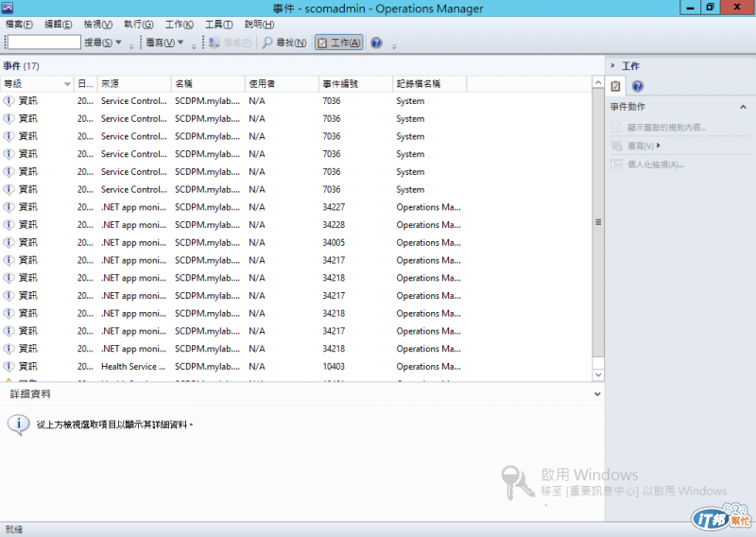Sort by 記錄檔名稱 column header
This screenshot has width=756, height=537.
click(x=430, y=83)
